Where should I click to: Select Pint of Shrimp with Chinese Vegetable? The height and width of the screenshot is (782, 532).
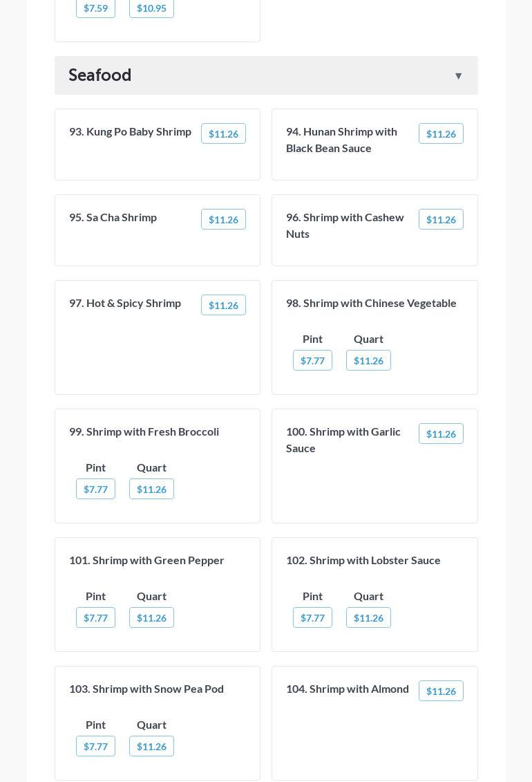click(x=312, y=361)
